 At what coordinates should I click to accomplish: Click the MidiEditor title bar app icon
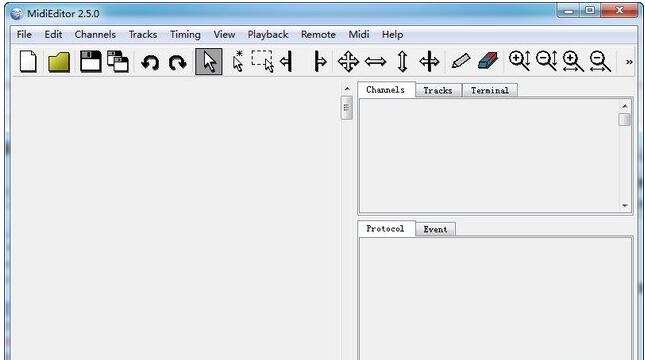point(16,14)
